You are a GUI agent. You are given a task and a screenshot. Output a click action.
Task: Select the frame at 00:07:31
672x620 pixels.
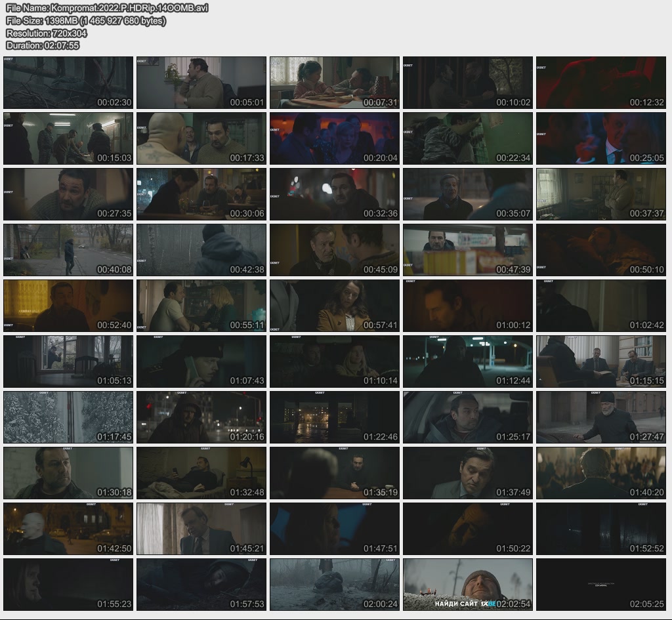[334, 83]
